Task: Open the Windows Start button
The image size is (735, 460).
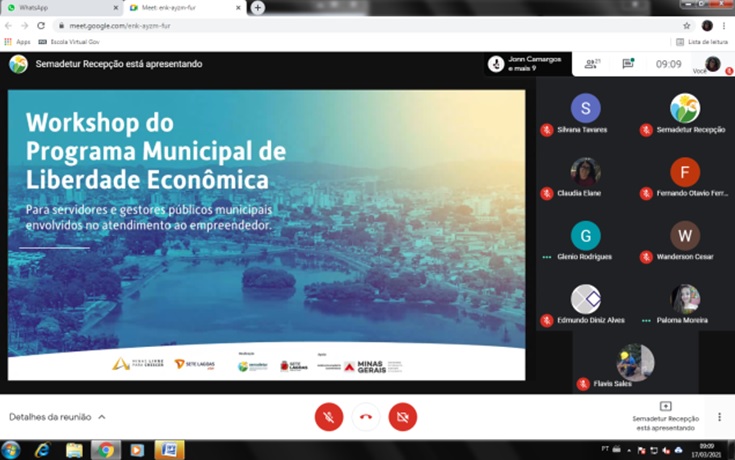Action: coord(10,450)
